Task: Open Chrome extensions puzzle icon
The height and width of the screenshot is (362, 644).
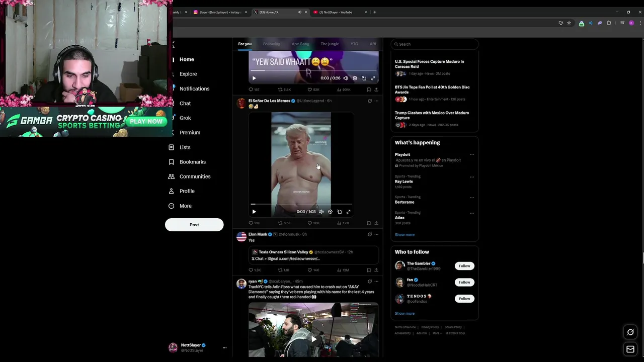Action: 609,23
